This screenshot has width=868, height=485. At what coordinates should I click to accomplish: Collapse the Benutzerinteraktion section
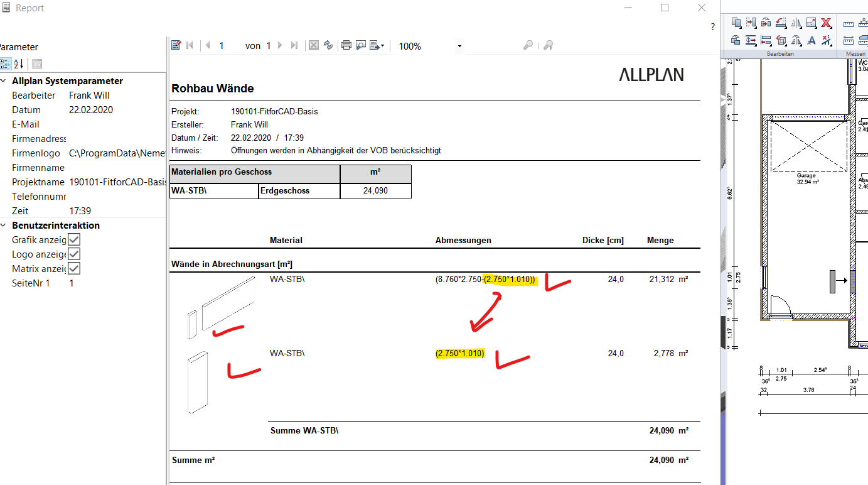pyautogui.click(x=4, y=226)
